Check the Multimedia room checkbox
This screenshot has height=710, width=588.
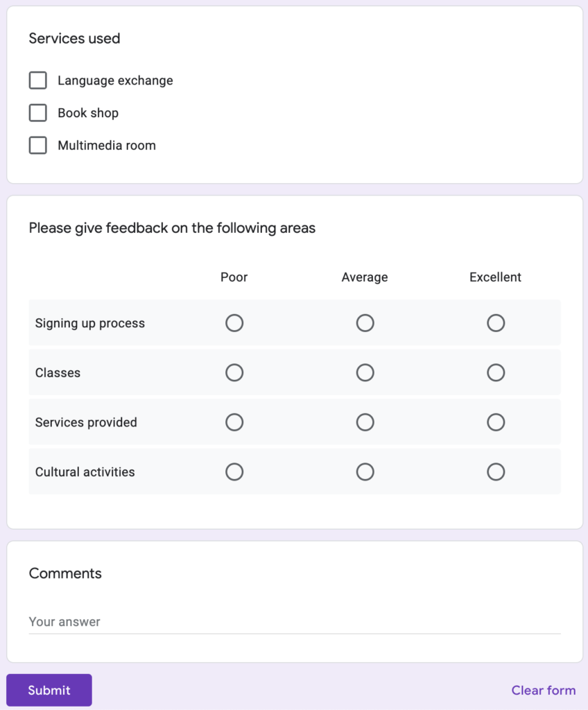tap(38, 145)
